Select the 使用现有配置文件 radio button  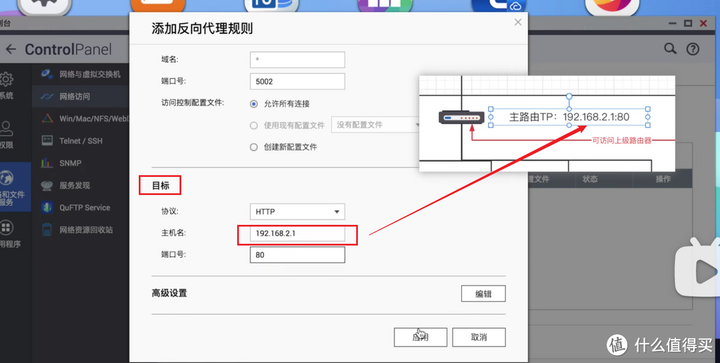pyautogui.click(x=253, y=125)
